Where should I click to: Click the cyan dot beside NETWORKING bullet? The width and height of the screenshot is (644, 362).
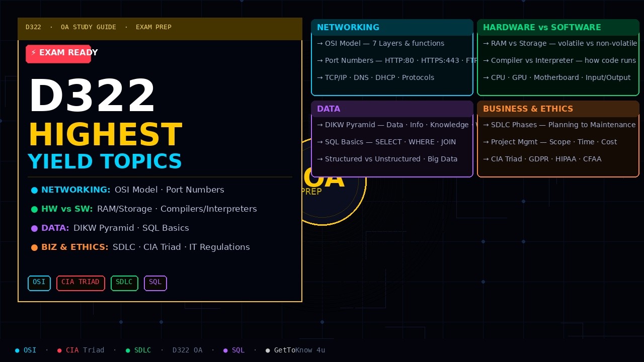[x=34, y=191]
